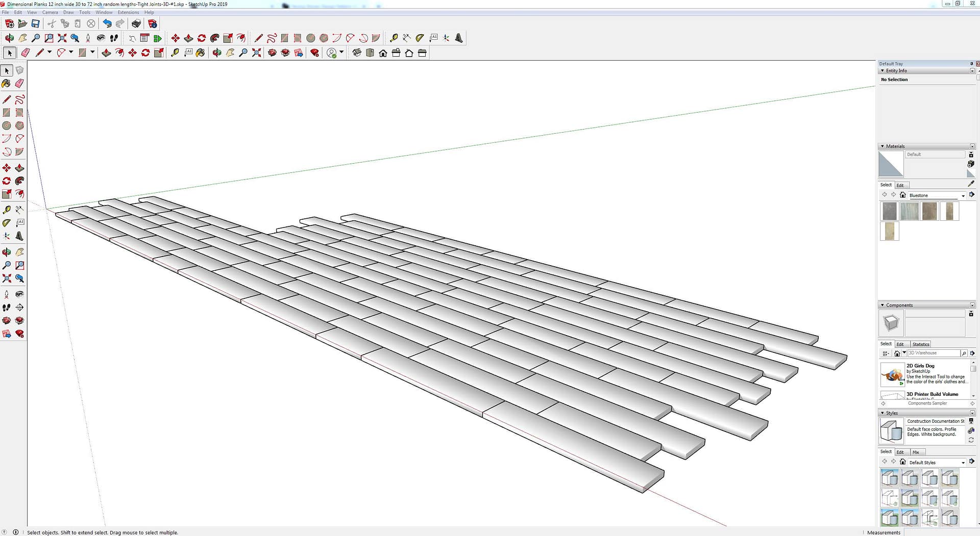Image resolution: width=980 pixels, height=536 pixels.
Task: Pin the Default Tray with the pushpin
Action: (971, 64)
